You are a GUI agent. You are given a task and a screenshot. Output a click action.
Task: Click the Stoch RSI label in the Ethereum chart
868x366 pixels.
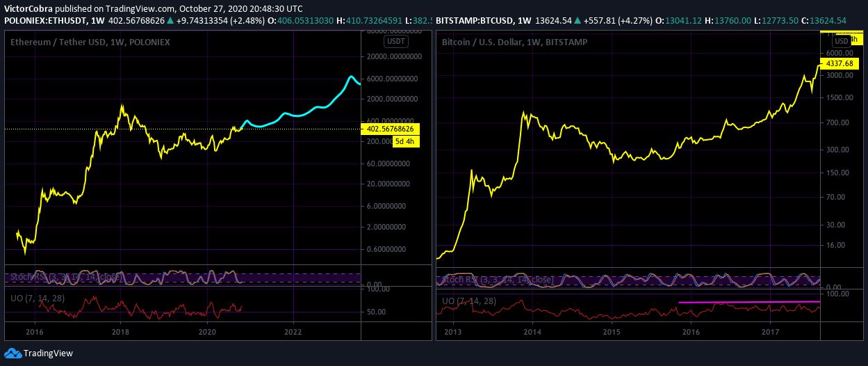(x=68, y=277)
